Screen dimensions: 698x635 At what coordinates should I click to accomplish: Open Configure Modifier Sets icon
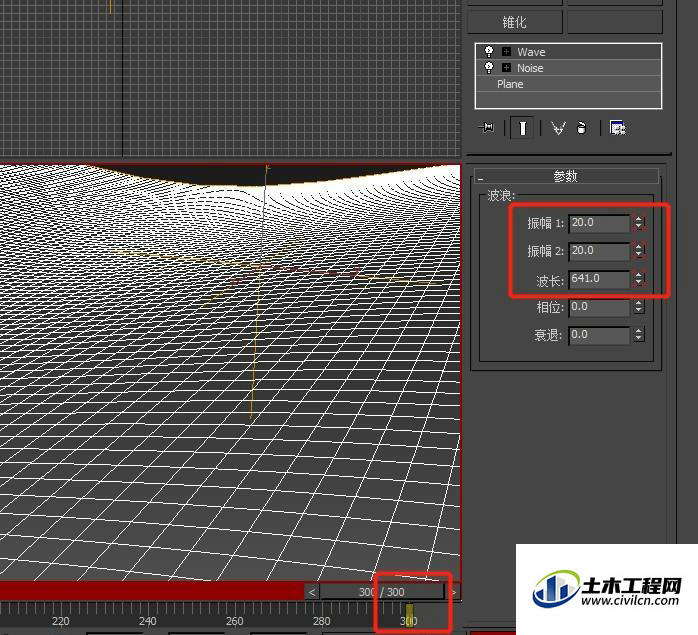tap(618, 128)
